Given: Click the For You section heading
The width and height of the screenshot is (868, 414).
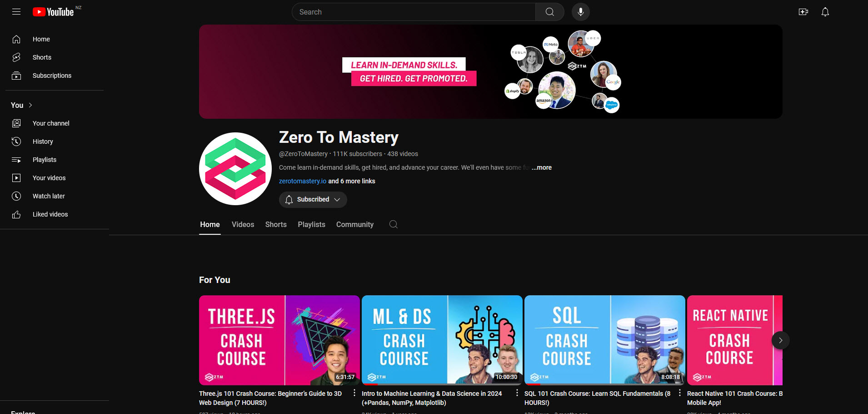Looking at the screenshot, I should 215,280.
